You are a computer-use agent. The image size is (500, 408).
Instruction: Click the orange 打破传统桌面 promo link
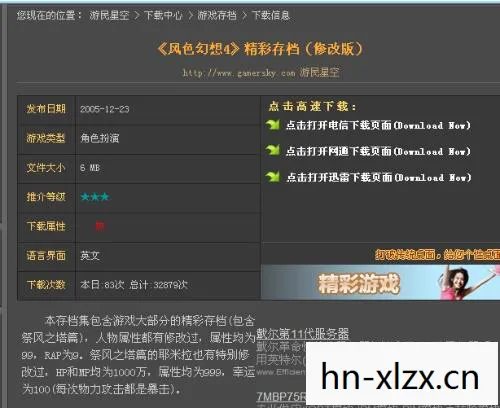[x=437, y=255]
